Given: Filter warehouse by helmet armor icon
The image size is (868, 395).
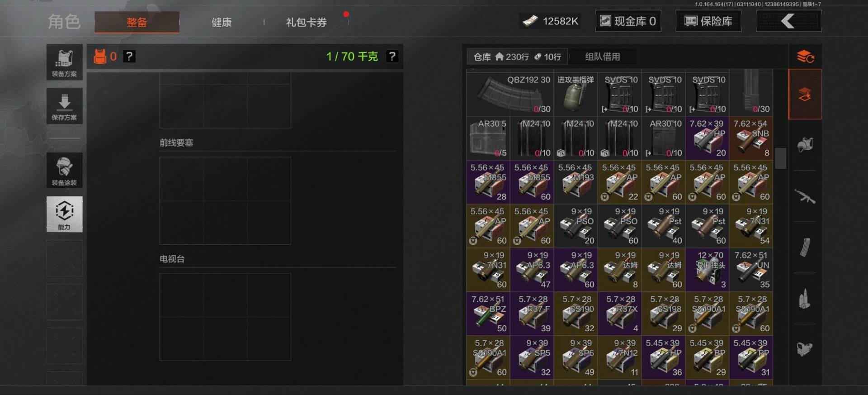Looking at the screenshot, I should [x=805, y=145].
